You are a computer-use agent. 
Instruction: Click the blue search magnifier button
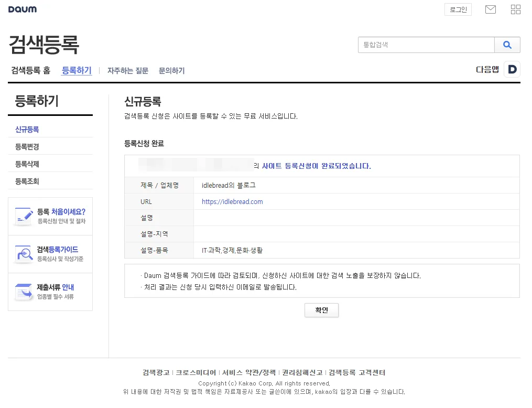point(507,45)
